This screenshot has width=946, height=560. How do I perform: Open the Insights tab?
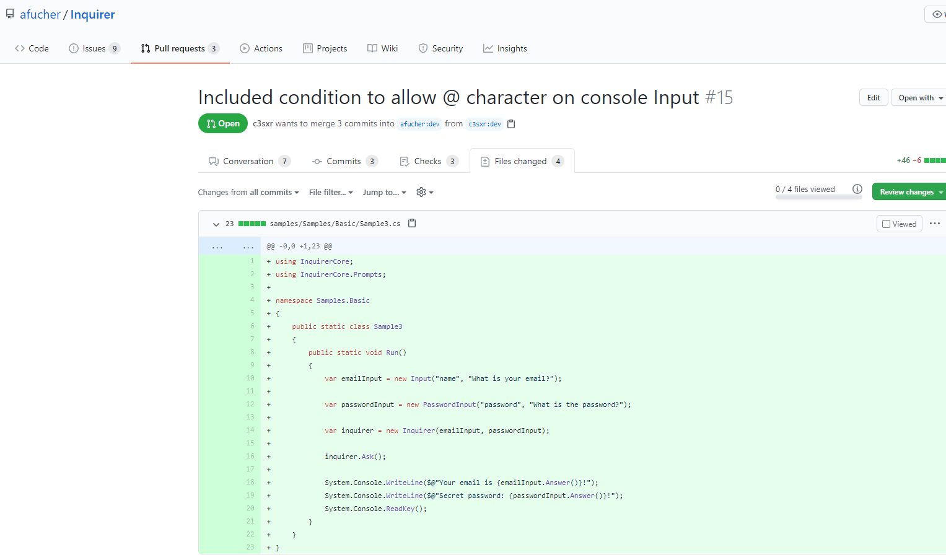[506, 48]
